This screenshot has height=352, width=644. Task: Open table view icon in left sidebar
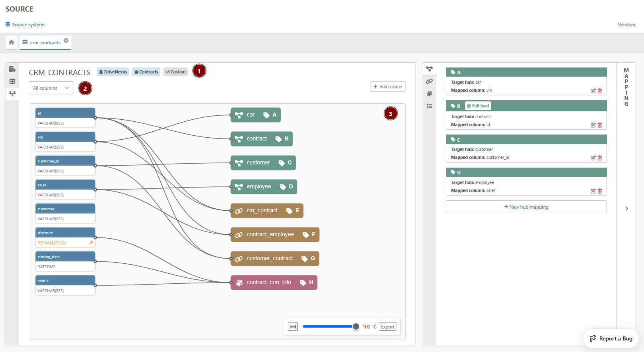12,81
